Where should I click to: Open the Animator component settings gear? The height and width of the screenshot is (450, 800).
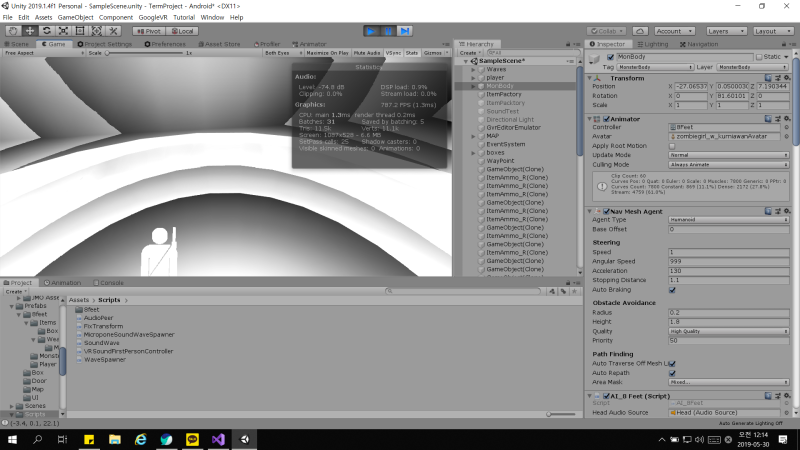[x=787, y=119]
